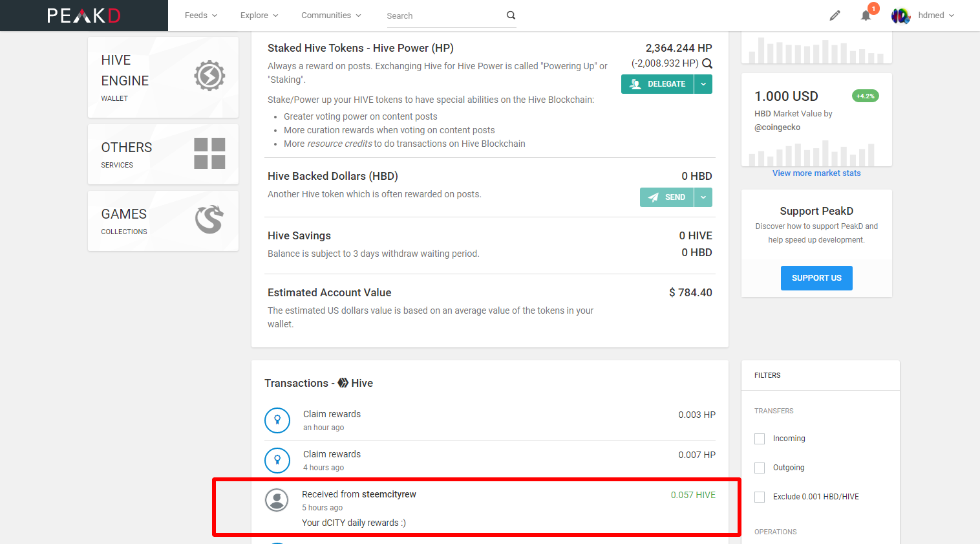Click the Games dragon icon
The image size is (980, 544).
(209, 220)
